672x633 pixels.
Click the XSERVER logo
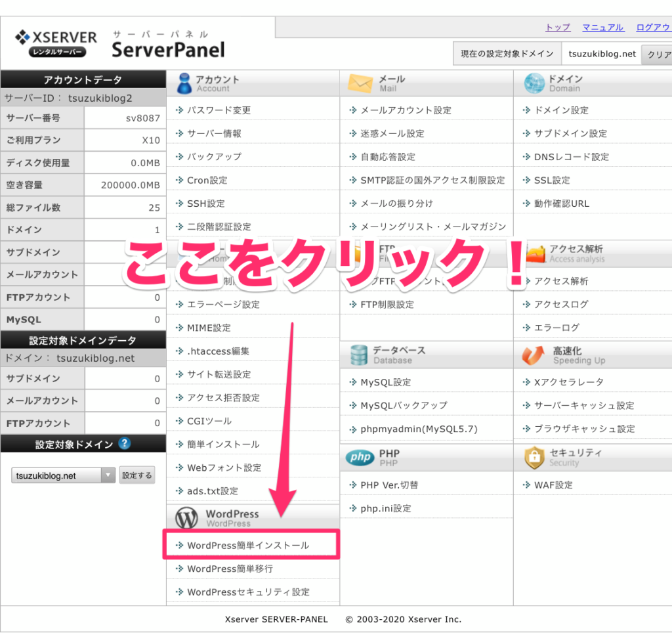click(x=56, y=43)
